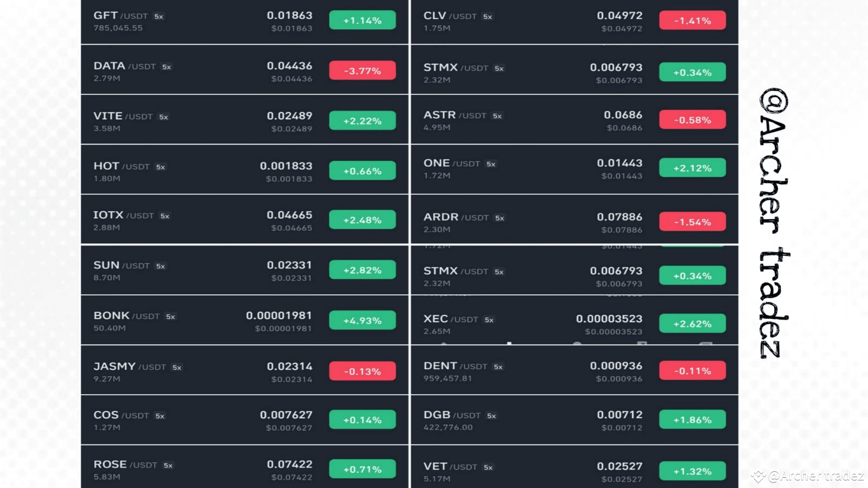Select the 5x leverage tag on ROSE
This screenshot has height=488, width=868.
point(168,465)
